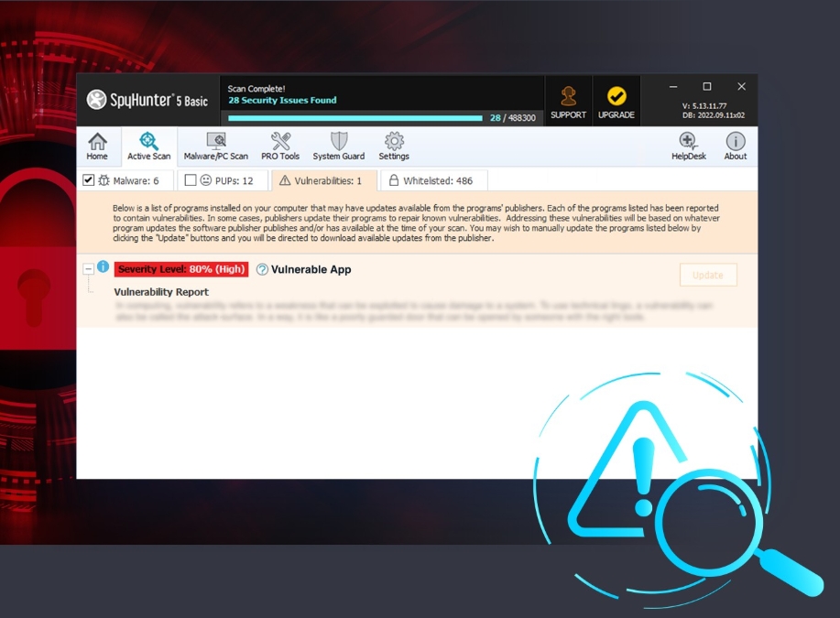The image size is (840, 618).
Task: Check the PUPs checkbox
Action: point(191,180)
